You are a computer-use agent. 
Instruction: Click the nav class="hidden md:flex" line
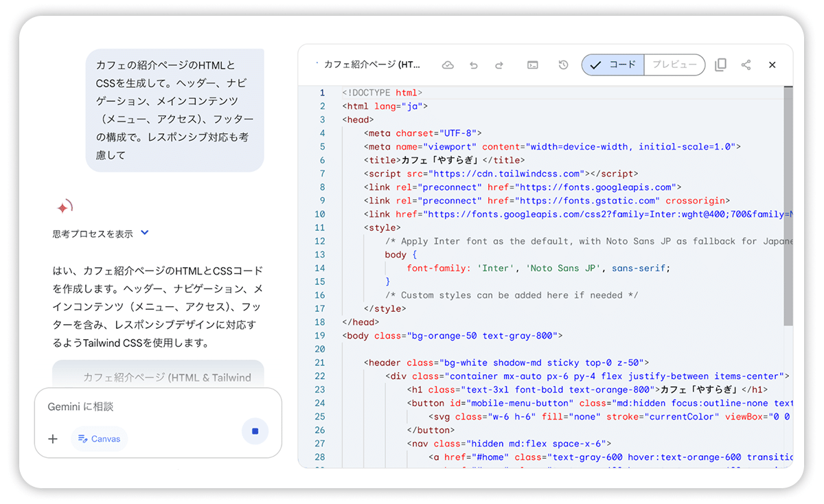[509, 444]
